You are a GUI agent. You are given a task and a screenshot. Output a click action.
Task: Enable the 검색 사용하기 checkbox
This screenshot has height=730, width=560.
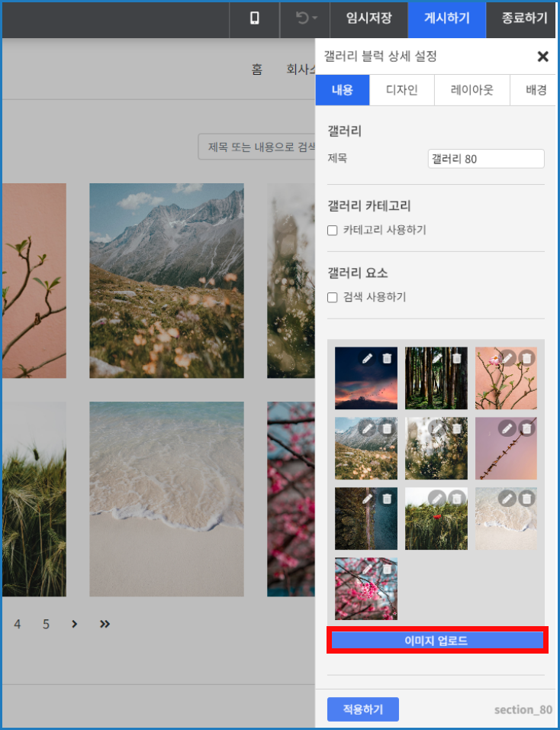pyautogui.click(x=332, y=298)
